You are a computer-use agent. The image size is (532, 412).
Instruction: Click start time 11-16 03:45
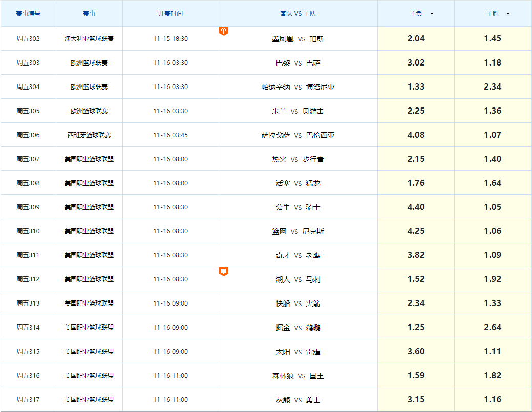[171, 135]
